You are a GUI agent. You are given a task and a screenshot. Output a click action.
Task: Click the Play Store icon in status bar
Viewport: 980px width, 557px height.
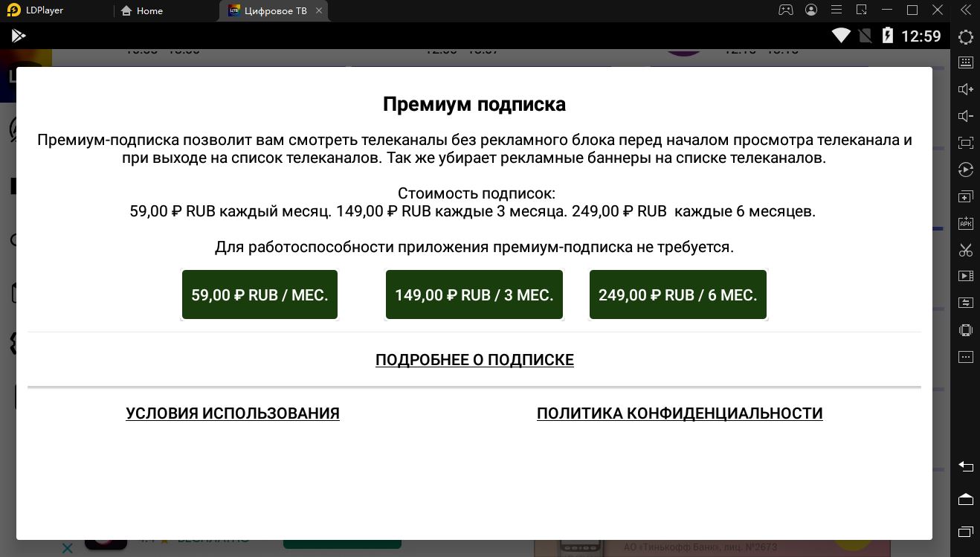[x=19, y=36]
